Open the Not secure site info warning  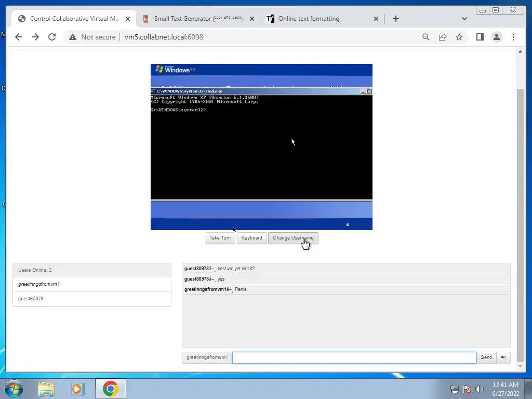coord(92,37)
